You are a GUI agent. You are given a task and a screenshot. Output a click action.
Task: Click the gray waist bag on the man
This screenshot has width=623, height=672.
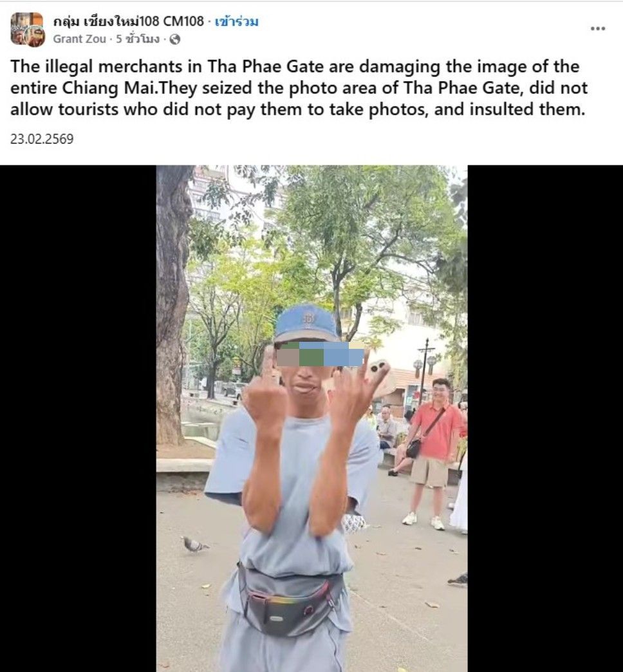pos(290,601)
